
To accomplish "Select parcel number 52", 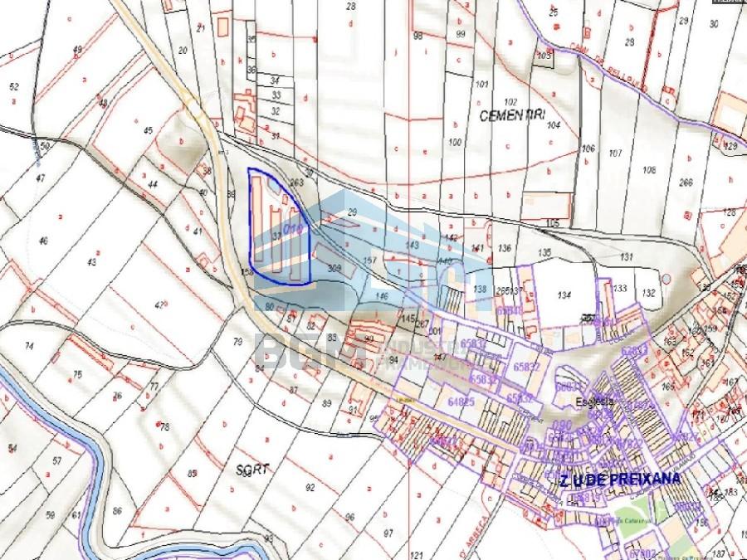I will [13, 86].
